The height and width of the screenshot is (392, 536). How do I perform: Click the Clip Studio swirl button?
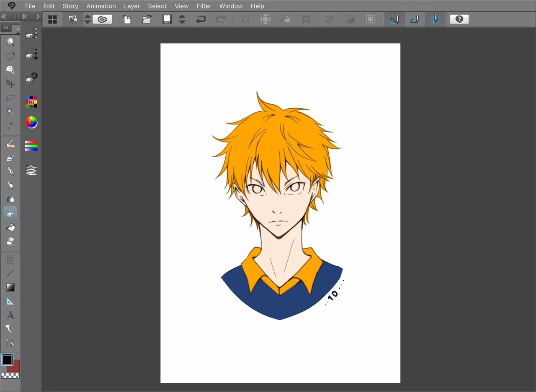(102, 19)
